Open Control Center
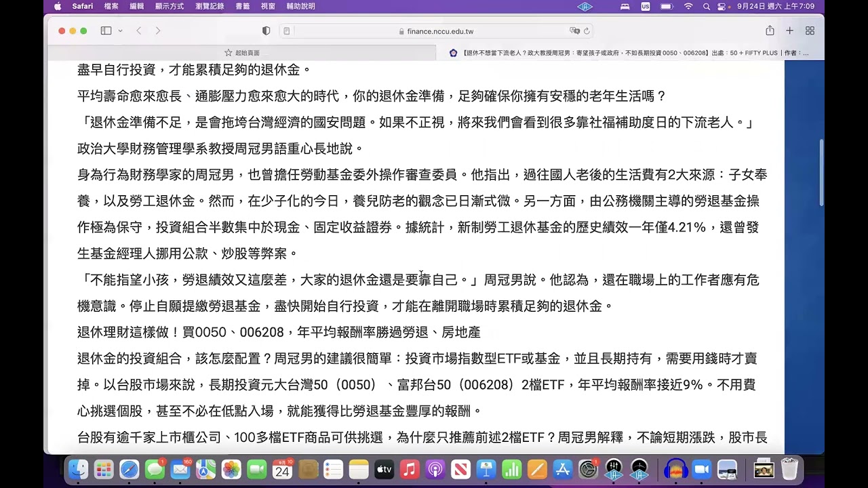 click(x=722, y=6)
